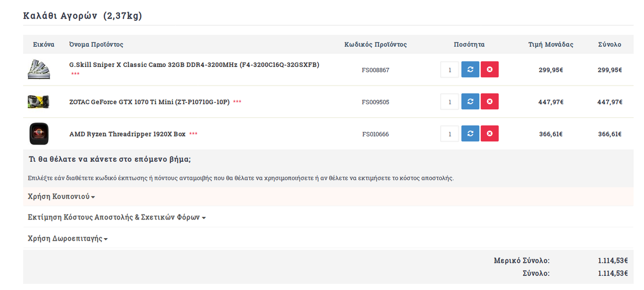644x290 pixels.
Task: Expand Εκτίμηση Κόστους Αποστολής & Σχετικών Φόρων
Action: pos(117,217)
